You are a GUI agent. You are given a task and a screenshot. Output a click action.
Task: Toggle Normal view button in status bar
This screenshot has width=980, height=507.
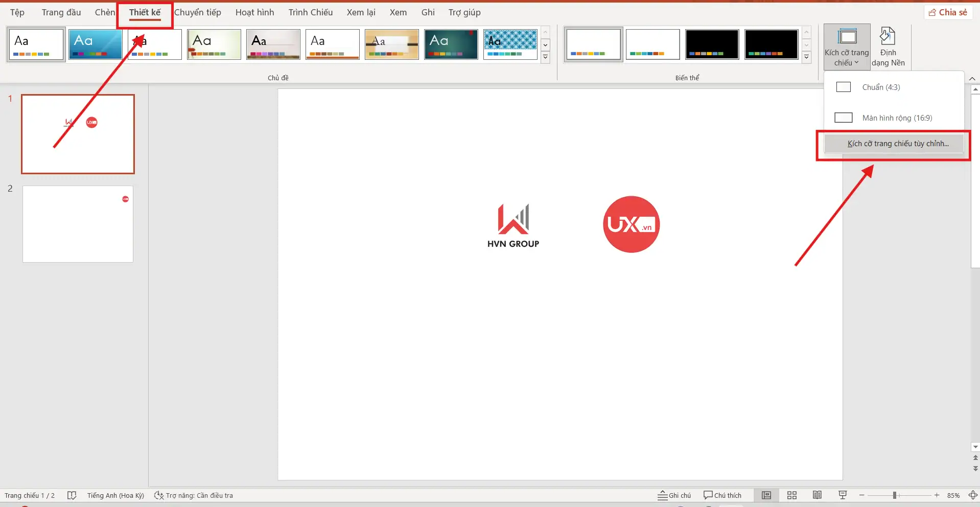point(766,495)
